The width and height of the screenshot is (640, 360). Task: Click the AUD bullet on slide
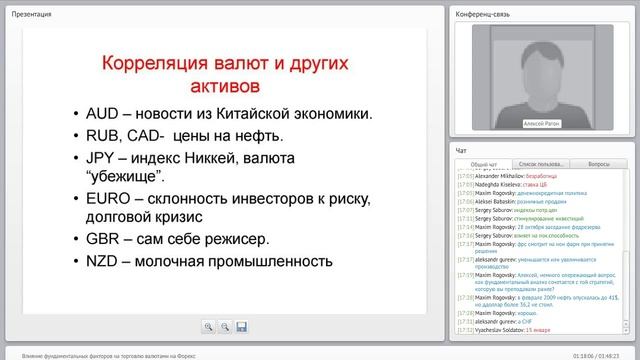click(x=229, y=113)
